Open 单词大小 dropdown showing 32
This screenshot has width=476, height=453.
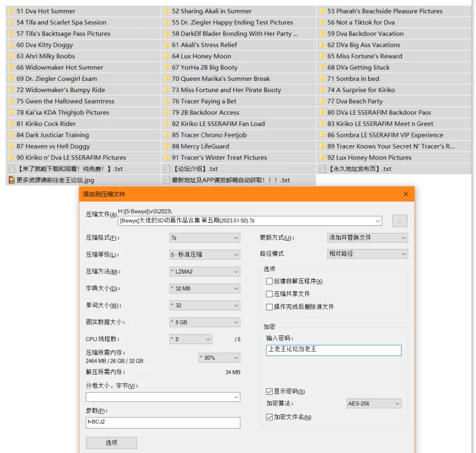tap(205, 306)
